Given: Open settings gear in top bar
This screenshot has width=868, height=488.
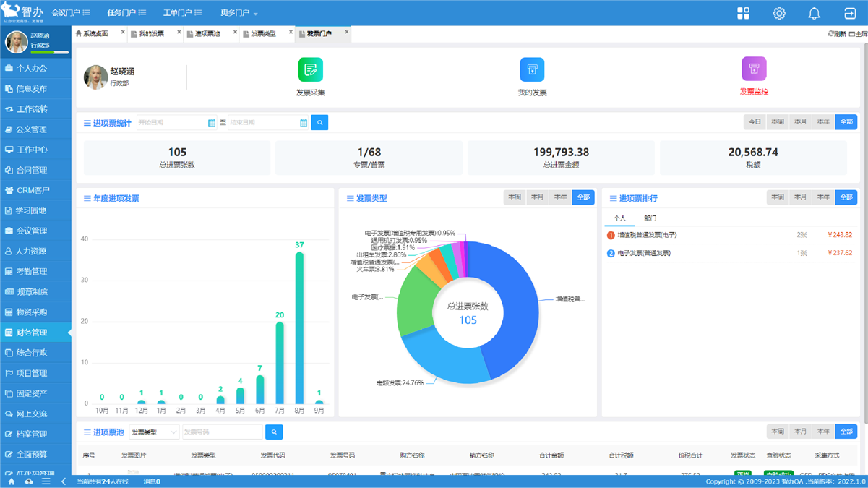Looking at the screenshot, I should coord(779,13).
